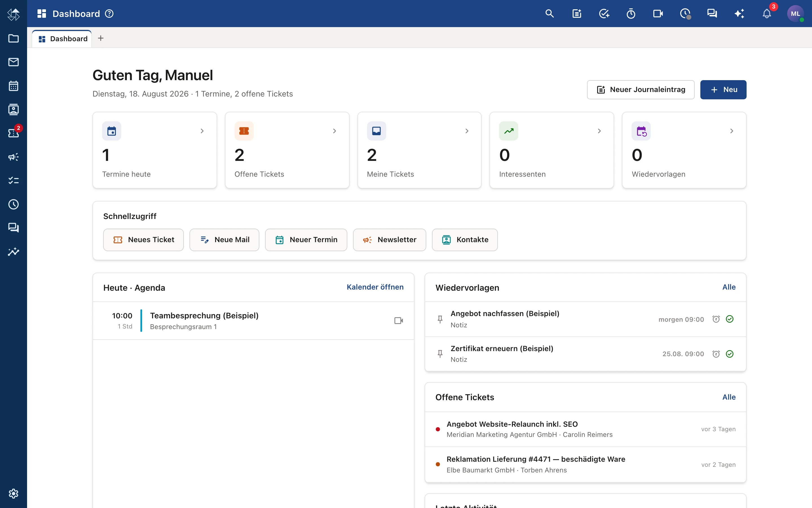
Task: Open settings gear in sidebar
Action: coord(14,494)
